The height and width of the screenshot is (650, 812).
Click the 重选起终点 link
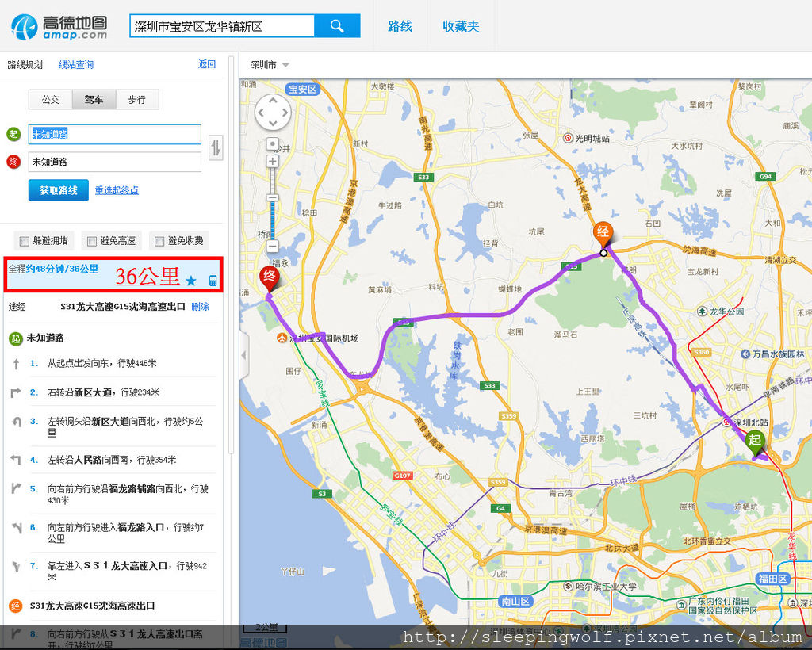click(117, 190)
